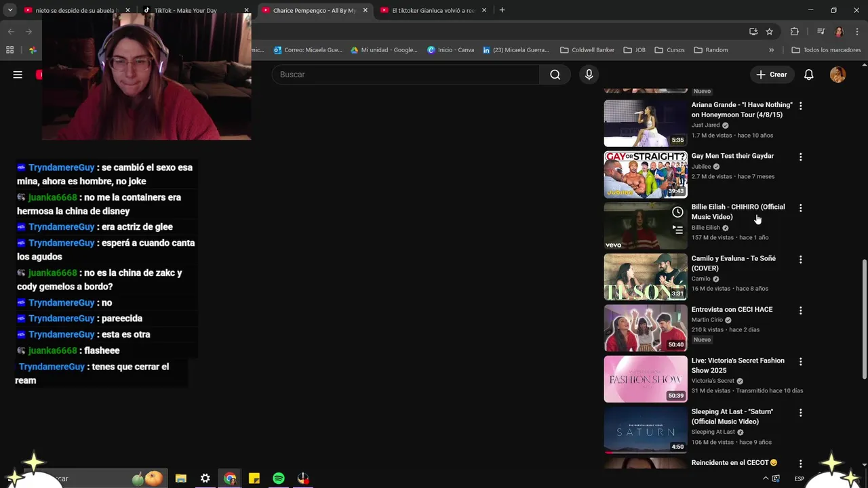Screen dimensions: 868x488
Task: Open options for Entrevista con CECI HACE
Action: coord(800,310)
